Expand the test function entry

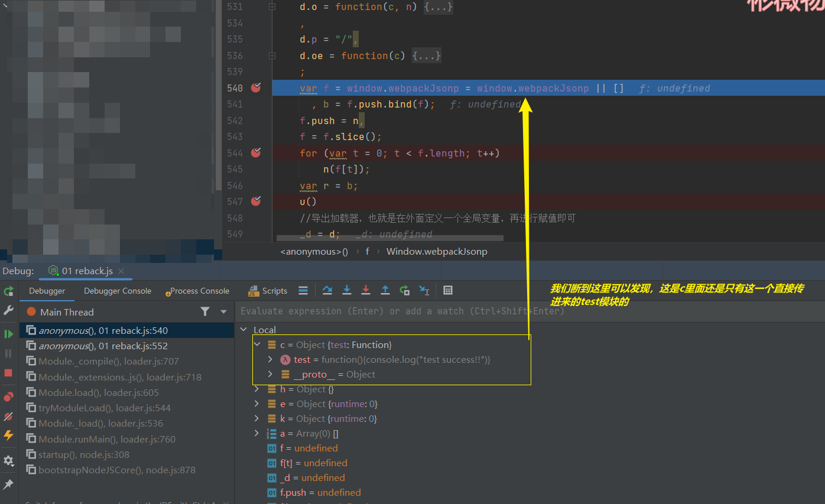270,359
